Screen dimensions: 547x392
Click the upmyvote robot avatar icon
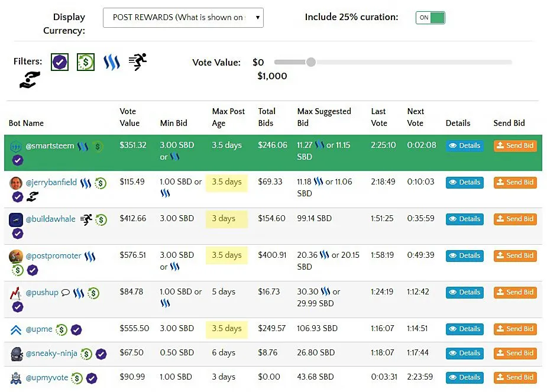pos(16,378)
